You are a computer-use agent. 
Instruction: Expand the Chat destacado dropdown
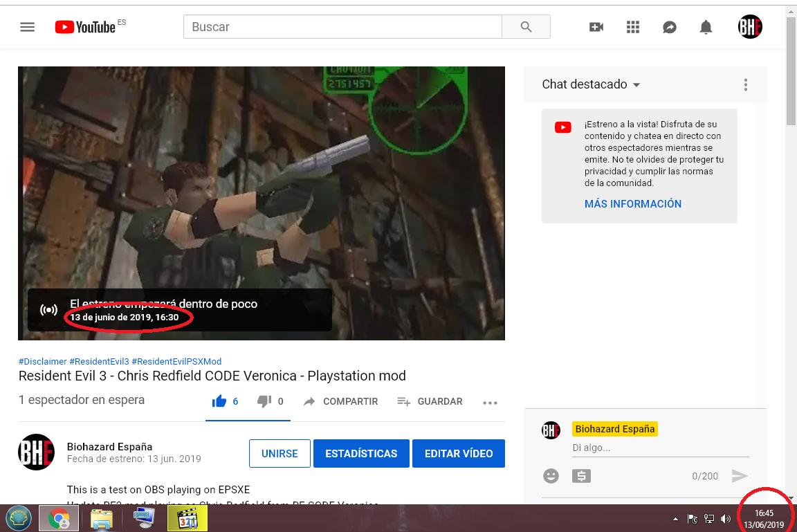[591, 84]
